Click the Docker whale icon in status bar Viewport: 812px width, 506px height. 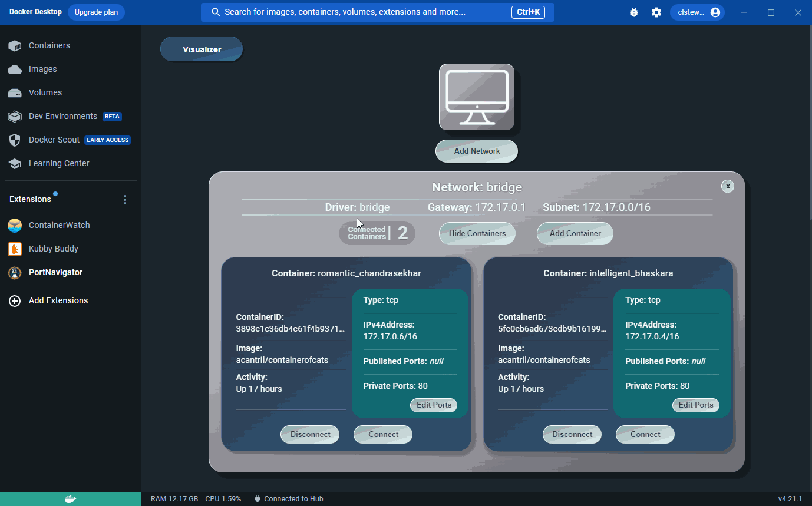[x=70, y=499]
